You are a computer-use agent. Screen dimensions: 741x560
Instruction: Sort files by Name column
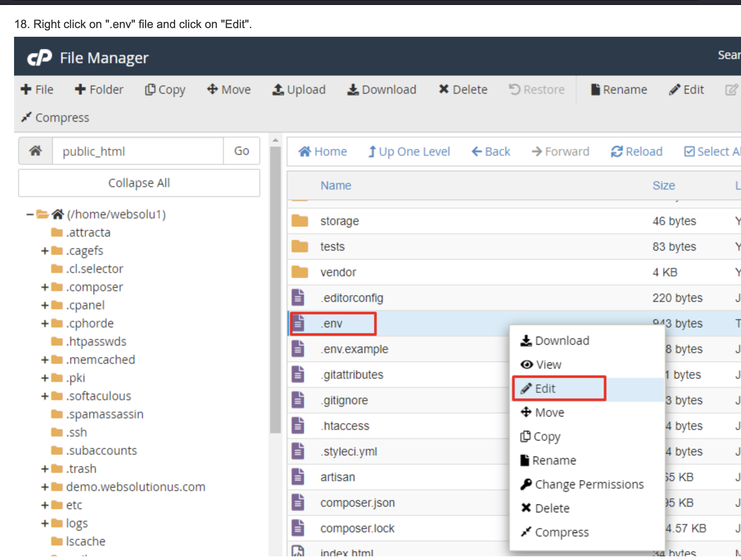[336, 185]
